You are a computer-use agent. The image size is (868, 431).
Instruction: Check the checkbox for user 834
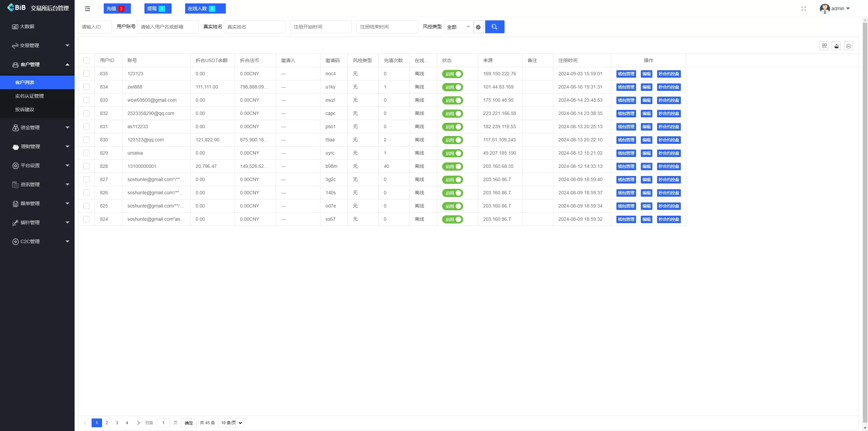pos(86,87)
